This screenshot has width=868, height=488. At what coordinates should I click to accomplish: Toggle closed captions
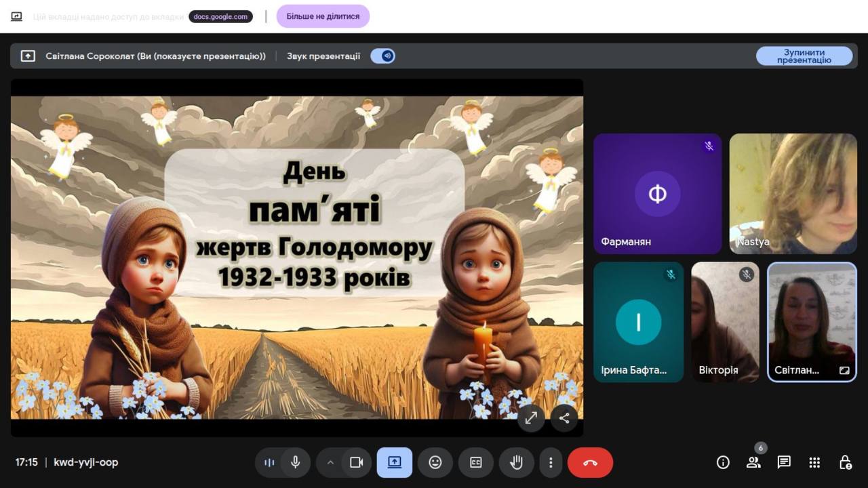pyautogui.click(x=476, y=462)
